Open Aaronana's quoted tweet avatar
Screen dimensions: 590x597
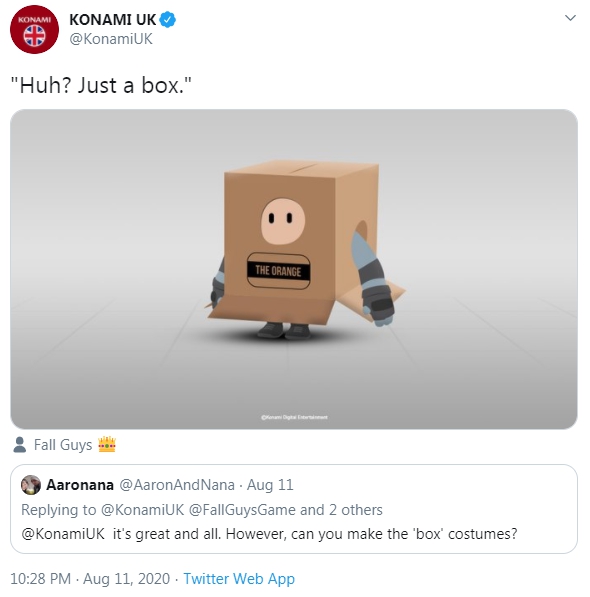pyautogui.click(x=31, y=485)
